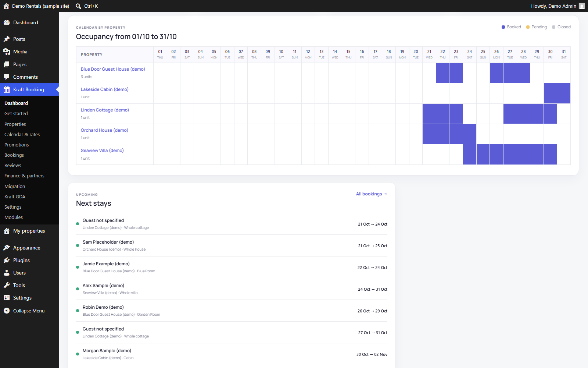Click Seaview Villa booked cell on 25 SUN
Image resolution: width=588 pixels, height=368 pixels.
point(483,154)
